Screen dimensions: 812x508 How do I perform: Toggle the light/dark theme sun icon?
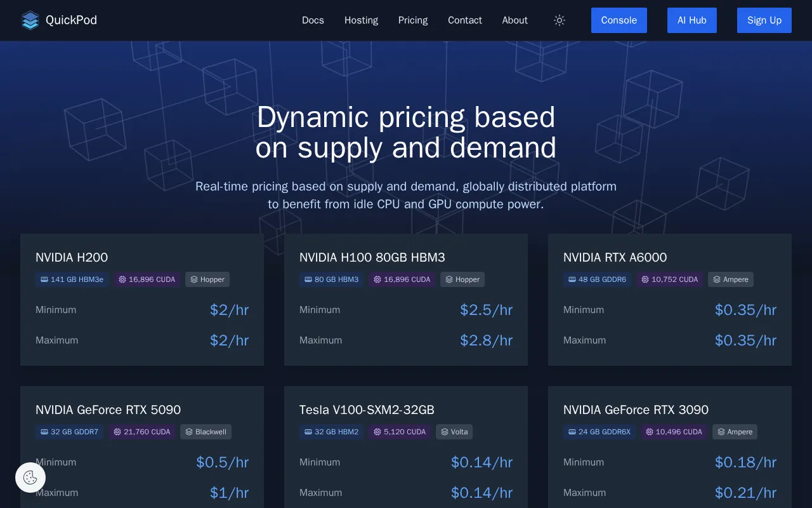559,20
